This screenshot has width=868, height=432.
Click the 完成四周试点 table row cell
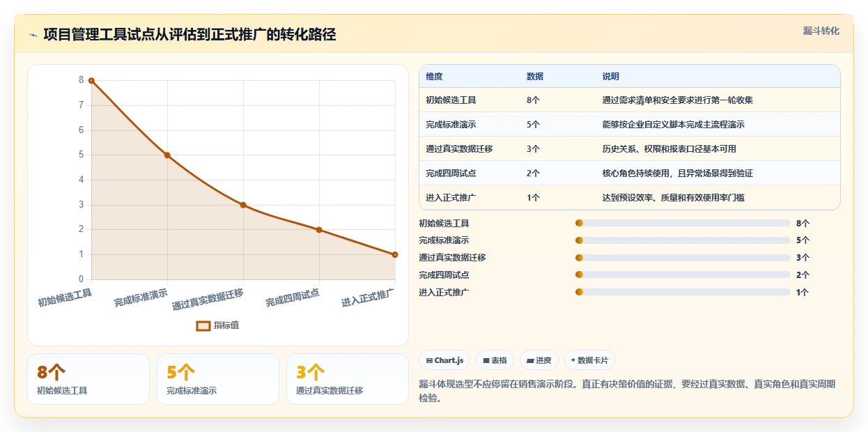(x=451, y=173)
